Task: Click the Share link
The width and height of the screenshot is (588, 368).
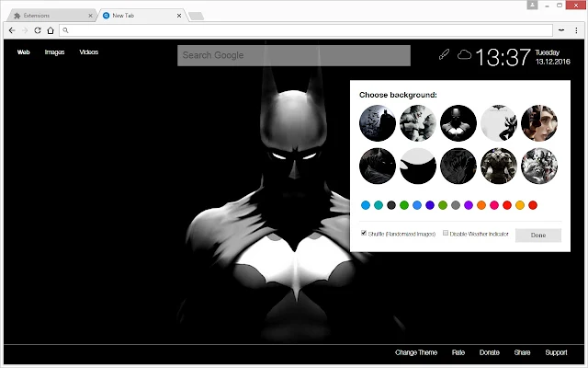Action: coord(522,352)
